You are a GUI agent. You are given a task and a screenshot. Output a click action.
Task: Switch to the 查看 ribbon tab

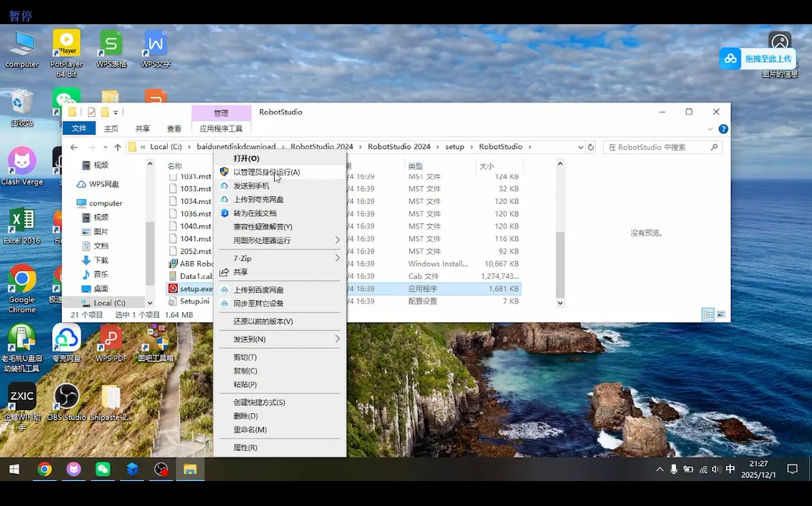coord(173,128)
